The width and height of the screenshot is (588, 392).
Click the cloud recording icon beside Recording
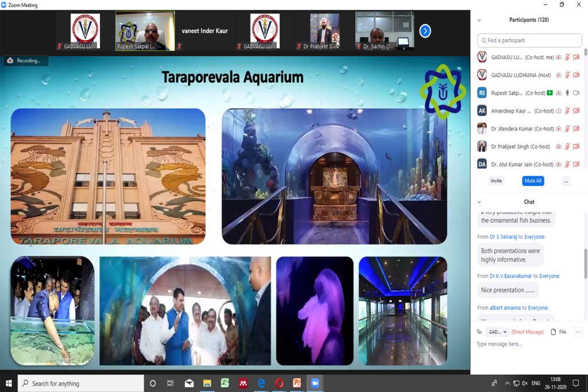10,60
